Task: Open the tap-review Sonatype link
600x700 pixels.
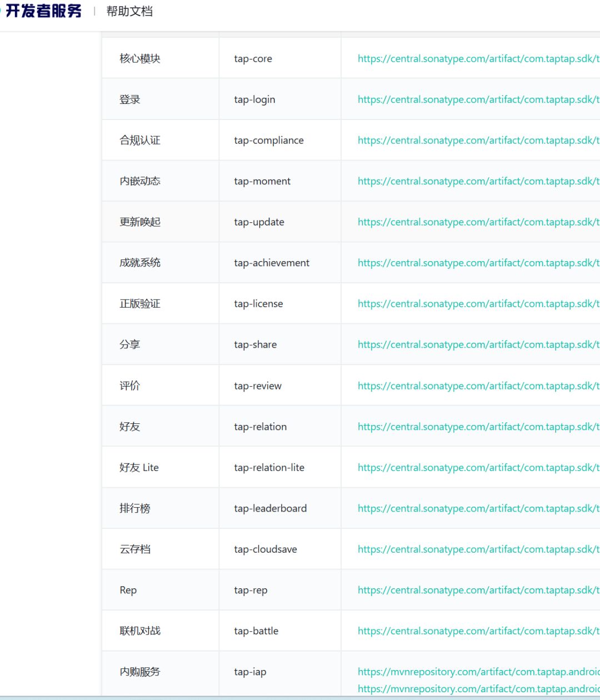Action: (478, 386)
